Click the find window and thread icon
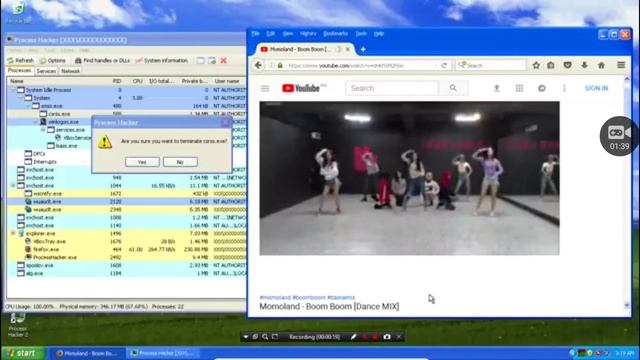 pos(212,60)
